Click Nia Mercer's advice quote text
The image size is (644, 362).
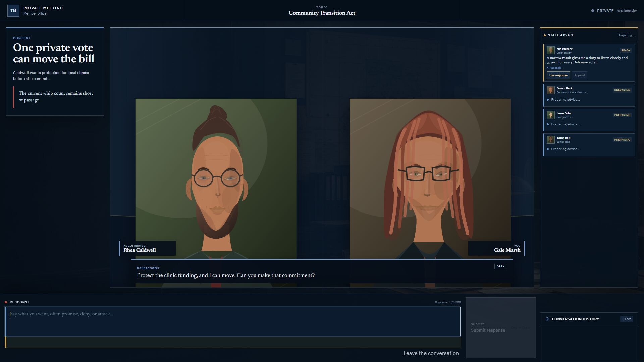[587, 60]
